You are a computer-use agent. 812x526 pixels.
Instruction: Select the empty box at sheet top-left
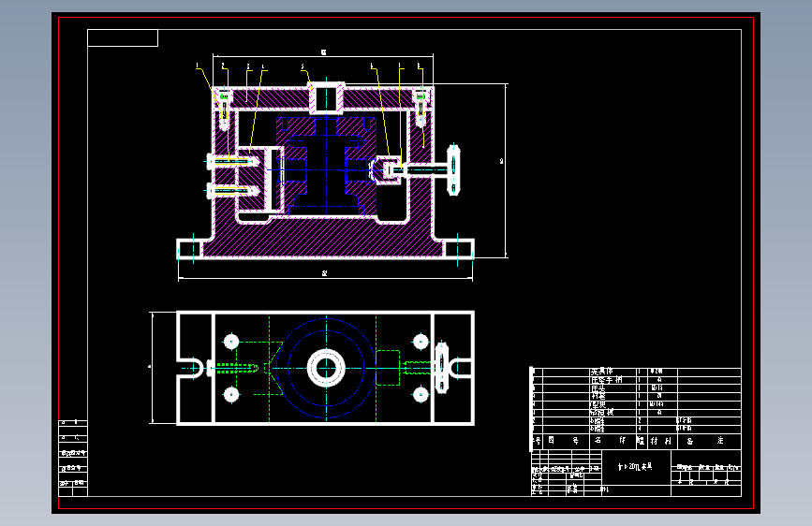pos(123,37)
